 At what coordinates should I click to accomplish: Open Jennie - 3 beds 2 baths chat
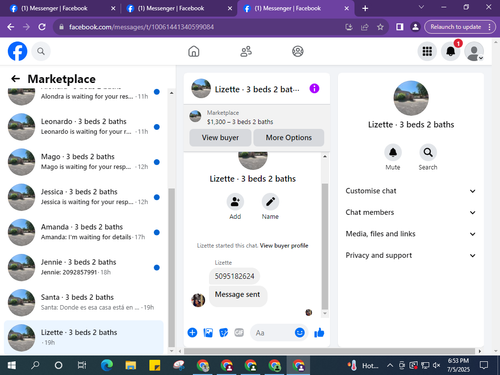pyautogui.click(x=83, y=267)
